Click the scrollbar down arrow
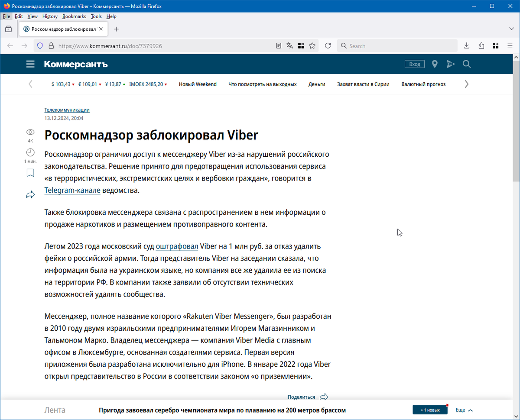Screen dimensions: 520x420 516,416
